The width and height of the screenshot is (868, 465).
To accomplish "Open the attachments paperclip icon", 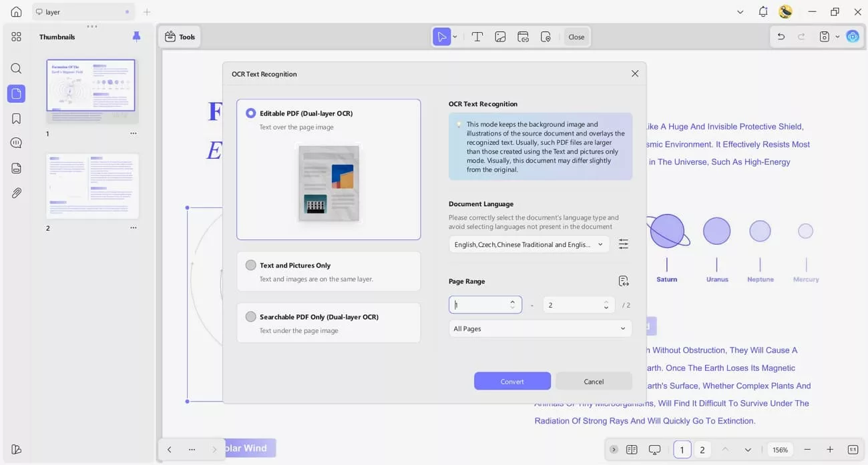I will (x=16, y=193).
